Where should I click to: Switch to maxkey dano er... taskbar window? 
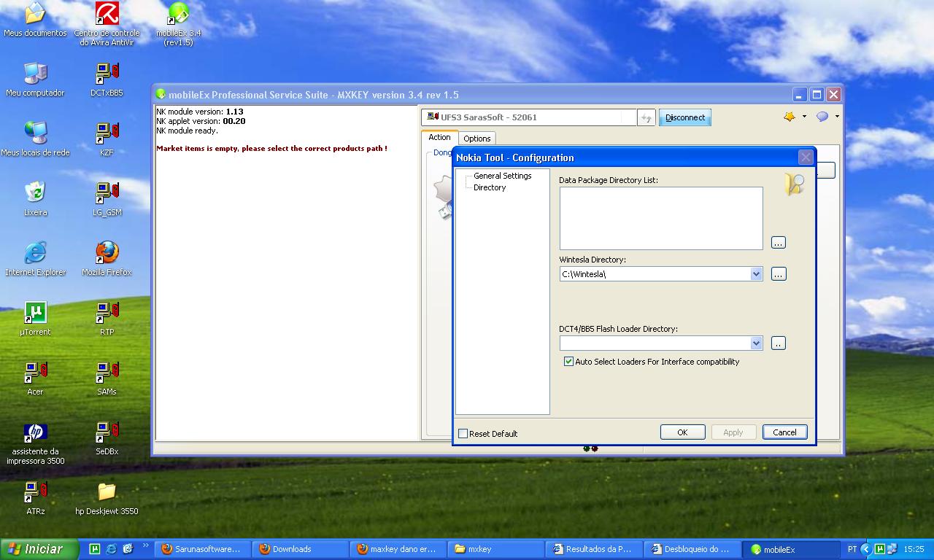399,549
